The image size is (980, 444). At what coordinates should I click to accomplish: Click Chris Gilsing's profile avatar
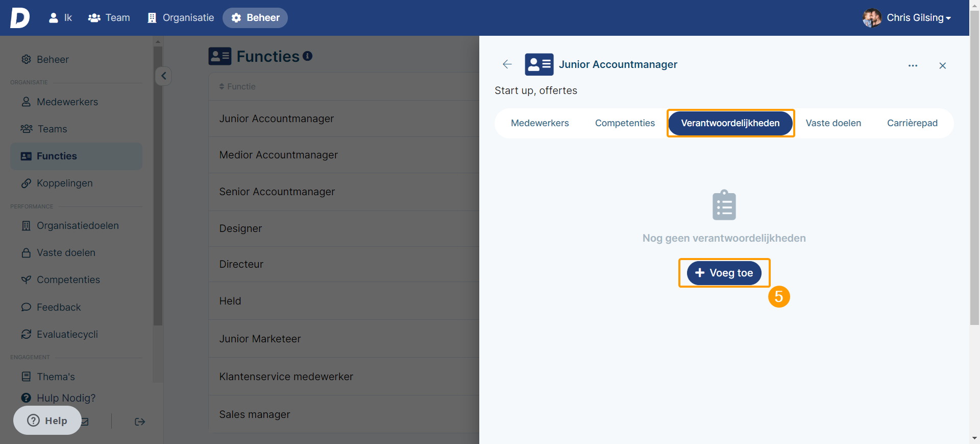tap(872, 18)
